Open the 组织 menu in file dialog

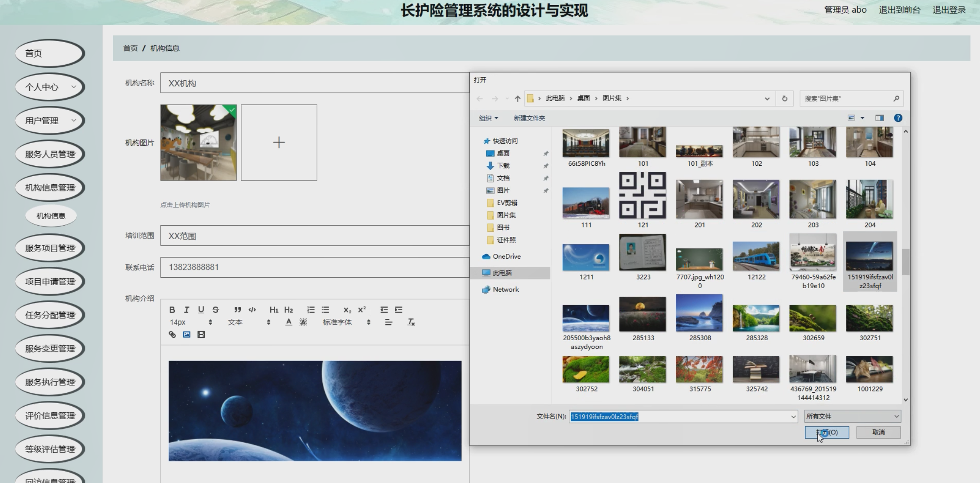pos(488,118)
